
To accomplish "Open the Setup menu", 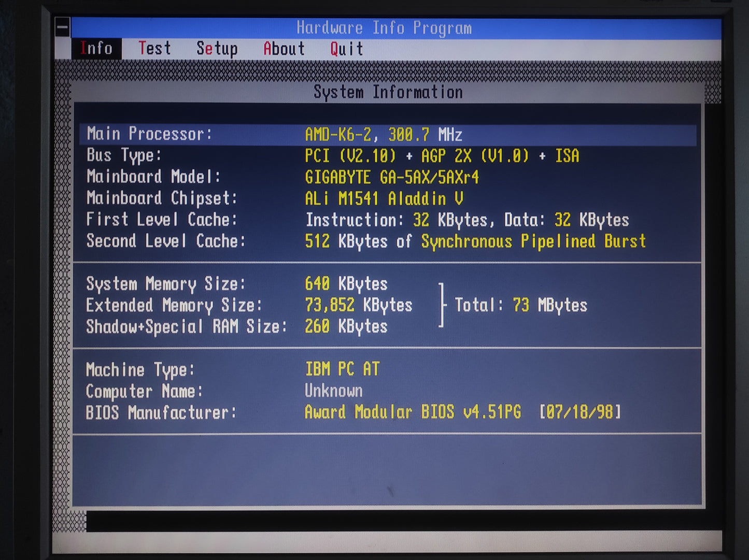I will (x=217, y=49).
